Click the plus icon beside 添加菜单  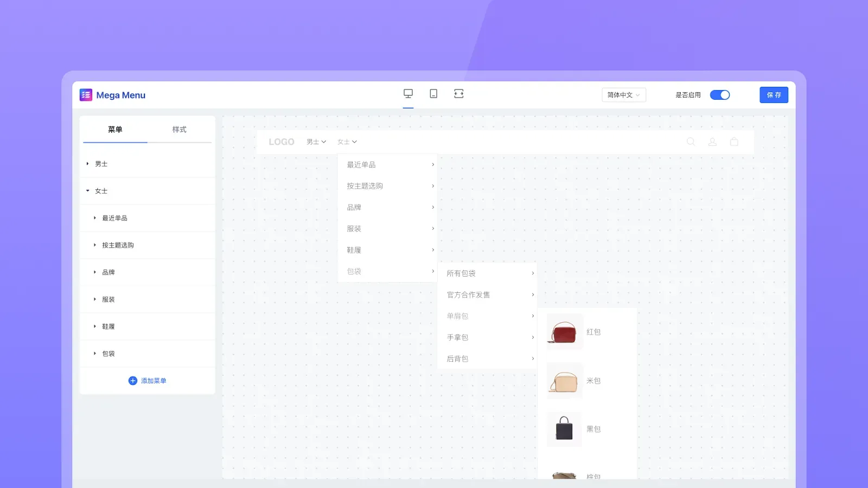coord(132,381)
